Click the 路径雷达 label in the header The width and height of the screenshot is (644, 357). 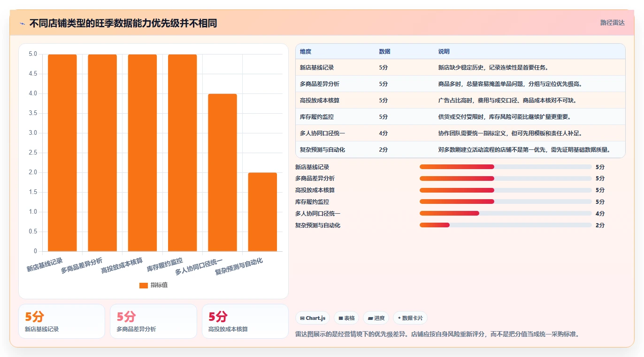point(612,23)
